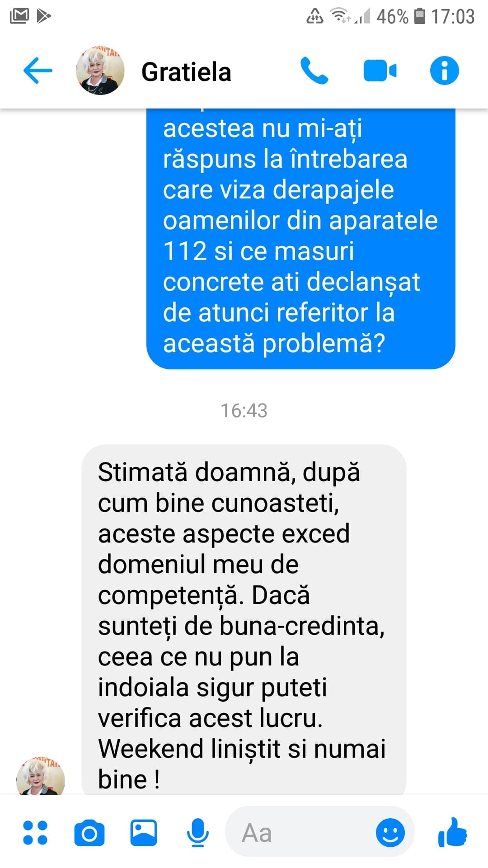
Task: Tap the microphone to record voice message
Action: [x=197, y=833]
